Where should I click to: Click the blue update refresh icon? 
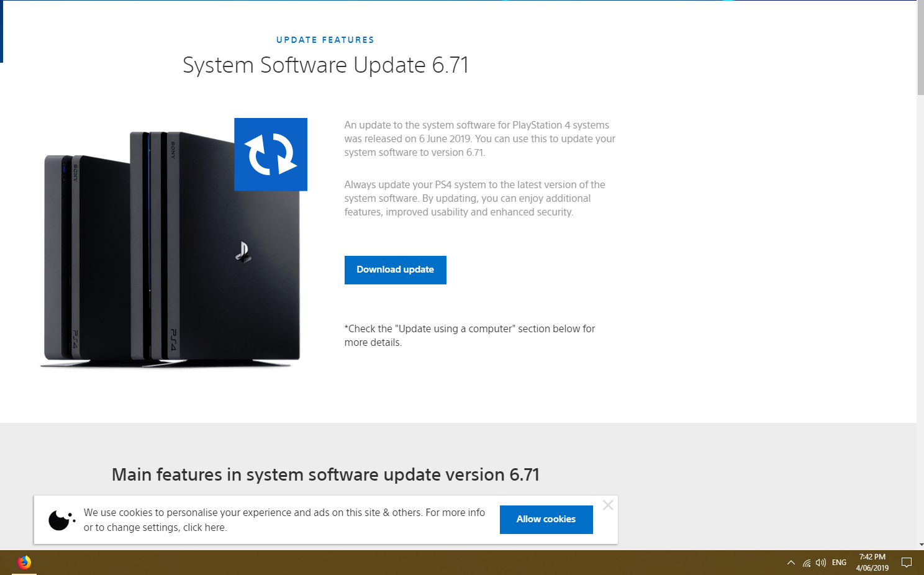click(271, 154)
